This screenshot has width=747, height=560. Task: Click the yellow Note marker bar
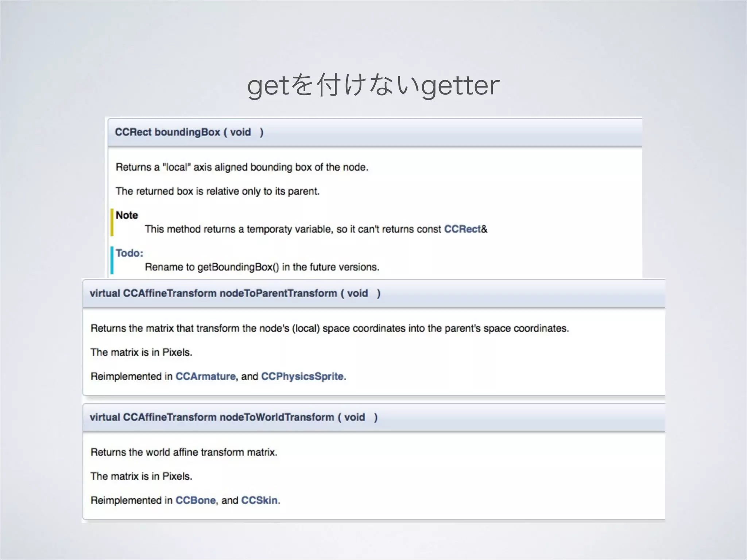112,222
